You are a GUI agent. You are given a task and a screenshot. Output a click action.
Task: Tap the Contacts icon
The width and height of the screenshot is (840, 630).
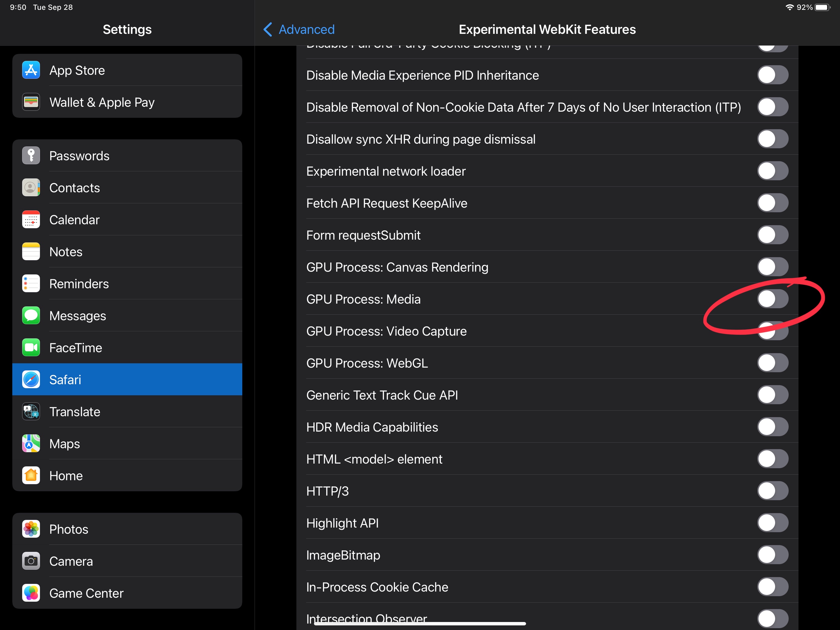(x=31, y=188)
